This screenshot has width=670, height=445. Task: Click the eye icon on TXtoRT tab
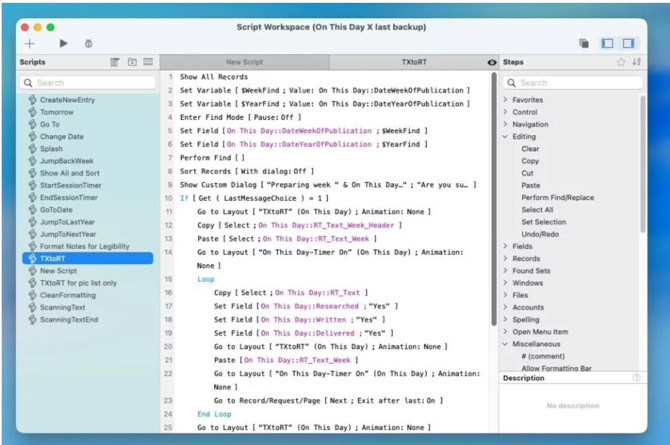(x=491, y=62)
